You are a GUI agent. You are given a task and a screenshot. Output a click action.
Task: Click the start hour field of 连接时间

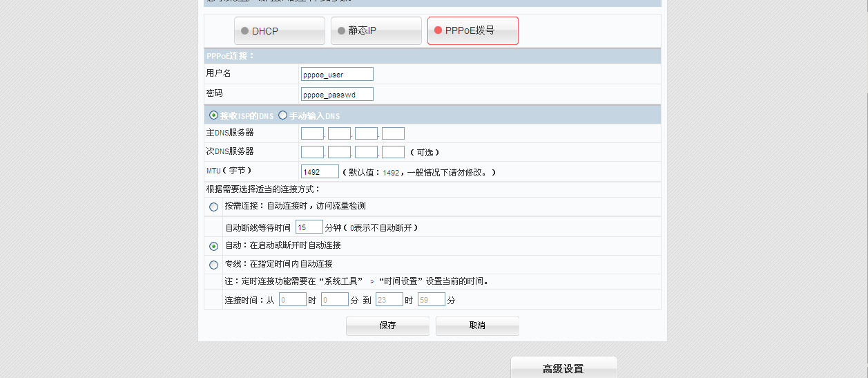click(293, 300)
